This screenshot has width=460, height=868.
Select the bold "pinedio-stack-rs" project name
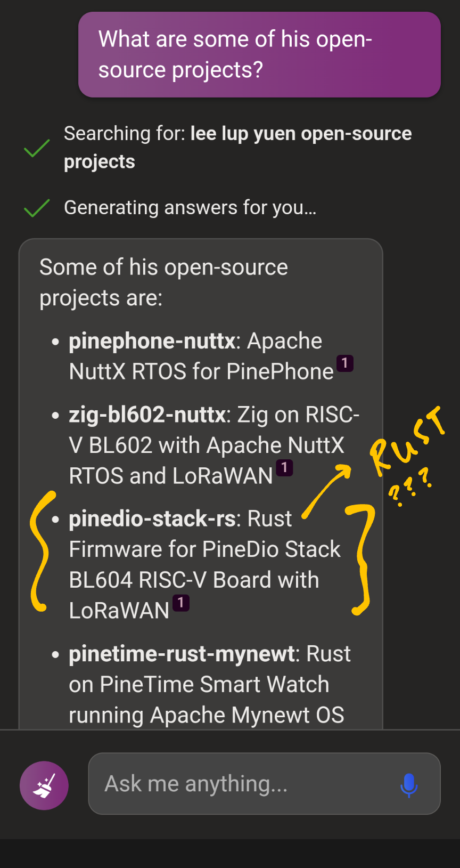click(152, 518)
